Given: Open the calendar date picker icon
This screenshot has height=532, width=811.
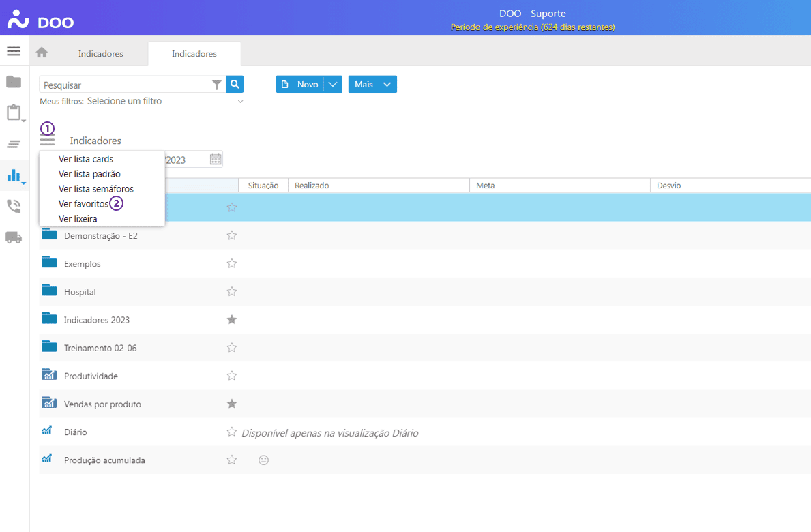Looking at the screenshot, I should [216, 160].
